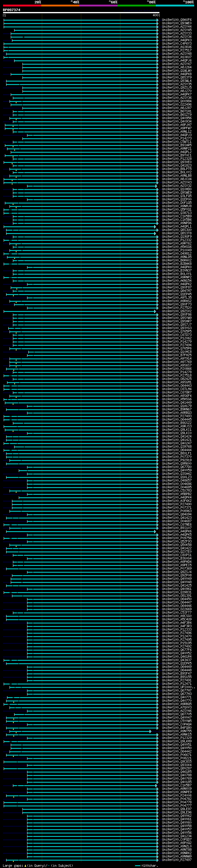Image resolution: width=197 pixels, height=868 pixels.
Task: Open the UniRef100_B6T1H1 entry
Action: (177, 111)
